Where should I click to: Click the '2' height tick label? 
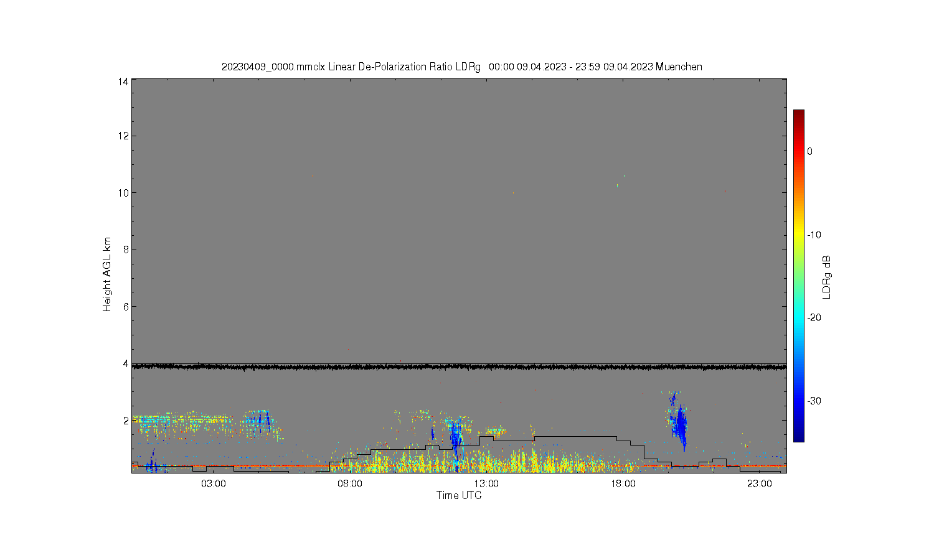click(126, 421)
